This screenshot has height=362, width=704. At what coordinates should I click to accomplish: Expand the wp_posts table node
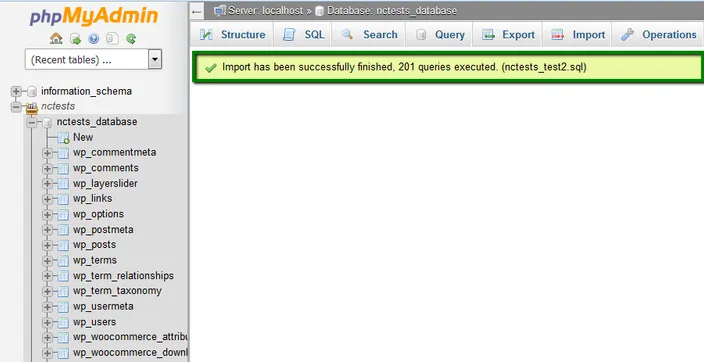tap(47, 245)
